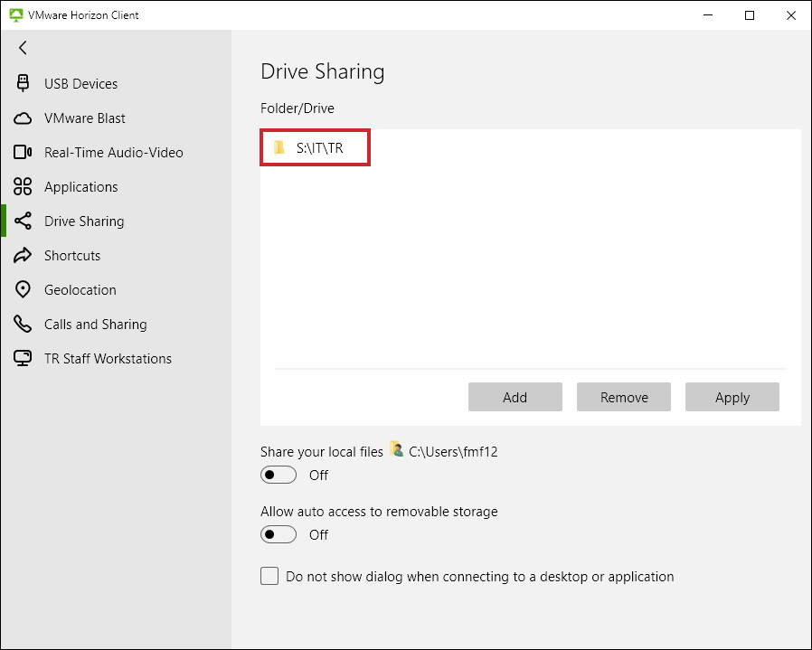Click the Applications grid icon
This screenshot has width=812, height=650.
pos(23,186)
